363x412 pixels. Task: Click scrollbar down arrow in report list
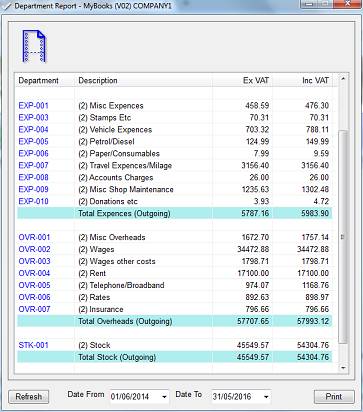(343, 368)
